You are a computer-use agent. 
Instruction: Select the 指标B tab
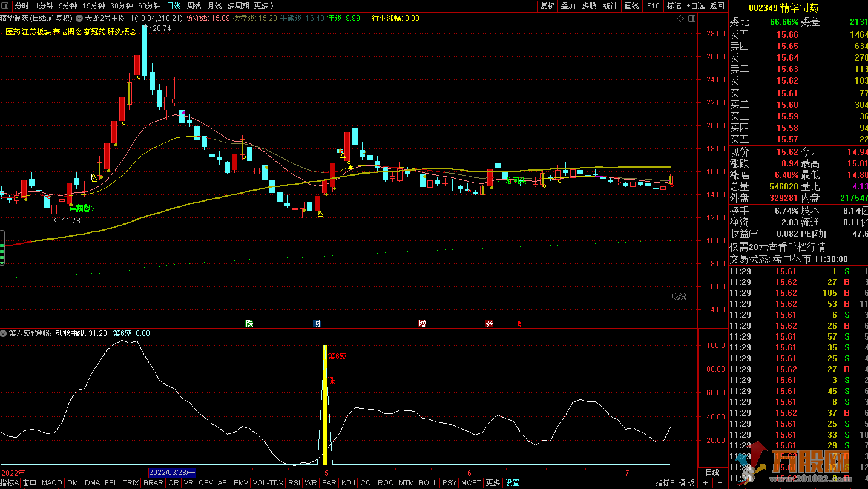(x=665, y=483)
